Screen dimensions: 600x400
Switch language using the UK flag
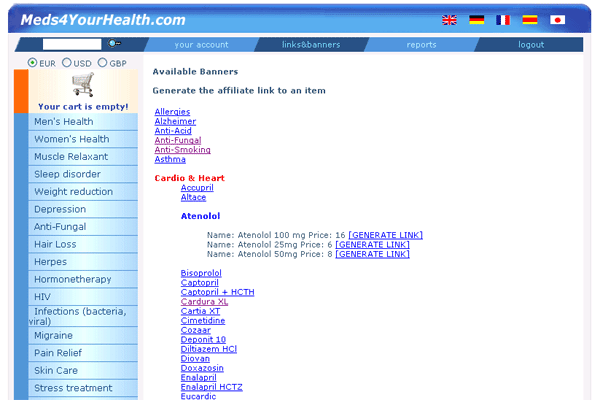449,20
